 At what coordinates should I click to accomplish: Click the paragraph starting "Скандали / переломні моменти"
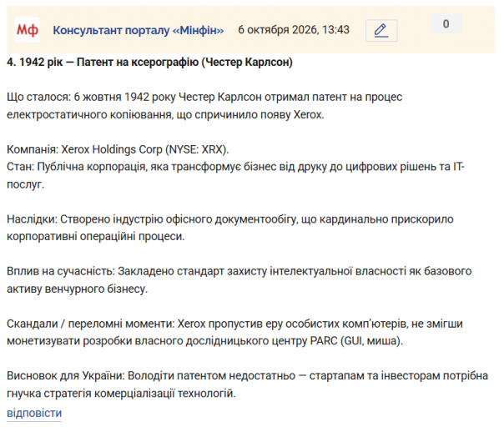tap(234, 332)
